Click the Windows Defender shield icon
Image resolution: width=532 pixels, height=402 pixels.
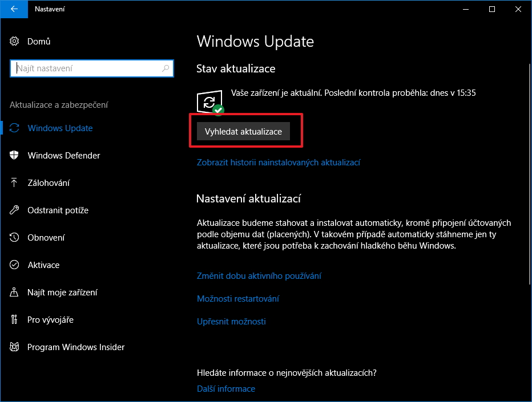point(14,155)
